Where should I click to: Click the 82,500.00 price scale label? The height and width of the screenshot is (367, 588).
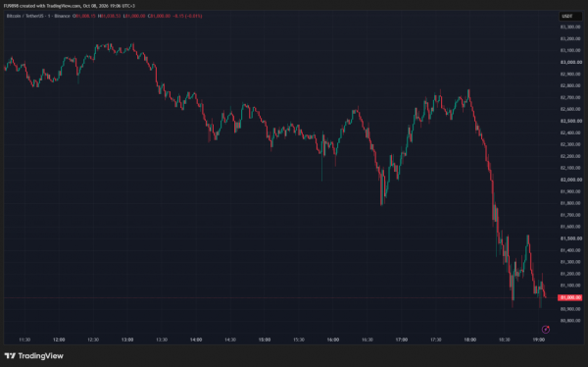(x=571, y=121)
